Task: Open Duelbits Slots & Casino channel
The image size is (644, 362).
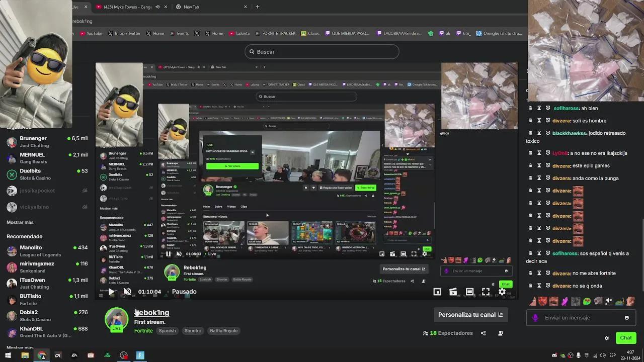Action: (47, 174)
